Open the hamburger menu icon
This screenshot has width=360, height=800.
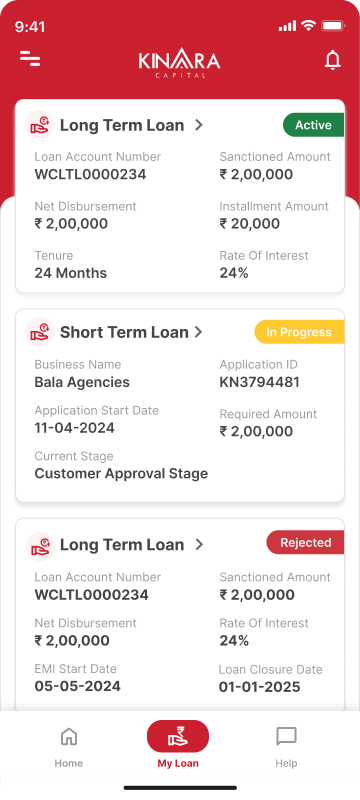point(30,59)
